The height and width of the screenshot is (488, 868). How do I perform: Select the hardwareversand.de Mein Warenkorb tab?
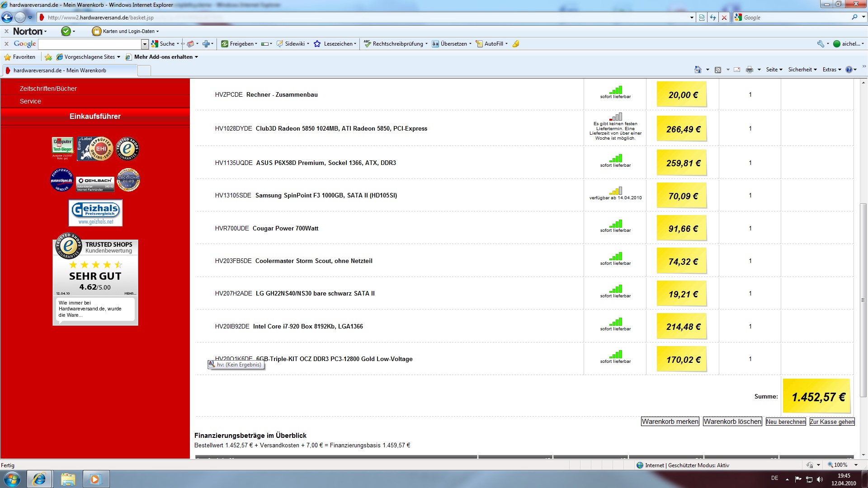70,70
